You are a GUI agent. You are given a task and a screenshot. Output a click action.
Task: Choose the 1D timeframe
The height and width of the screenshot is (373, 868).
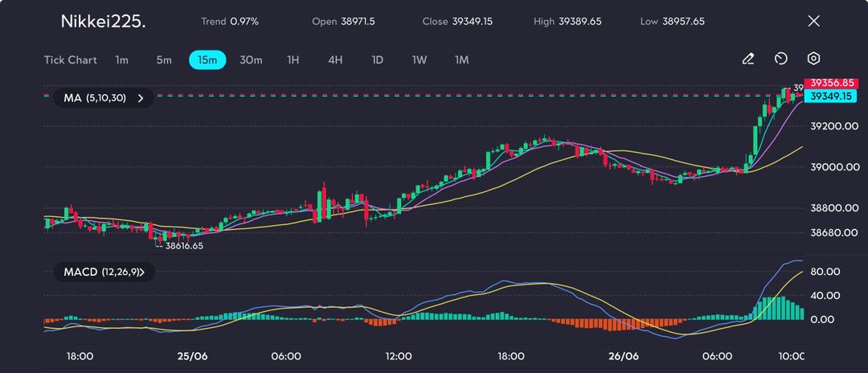(377, 59)
